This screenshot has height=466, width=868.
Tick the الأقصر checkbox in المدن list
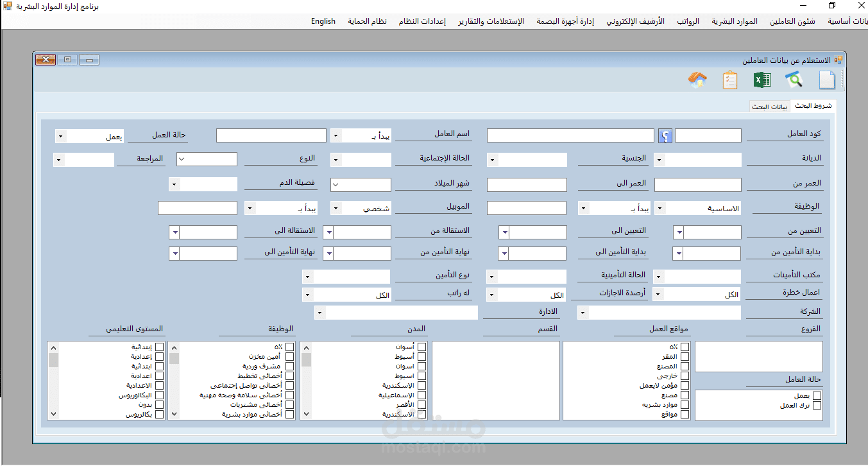click(x=421, y=405)
